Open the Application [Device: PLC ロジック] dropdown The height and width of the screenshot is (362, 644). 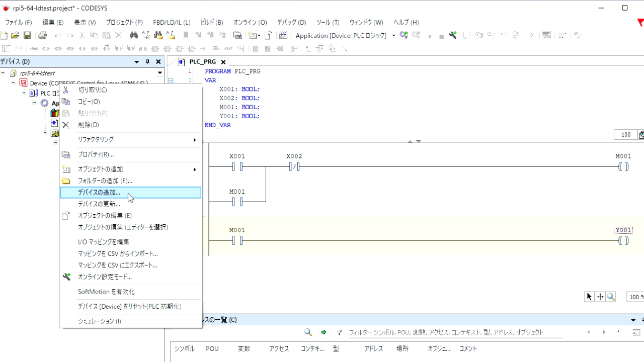pyautogui.click(x=393, y=35)
